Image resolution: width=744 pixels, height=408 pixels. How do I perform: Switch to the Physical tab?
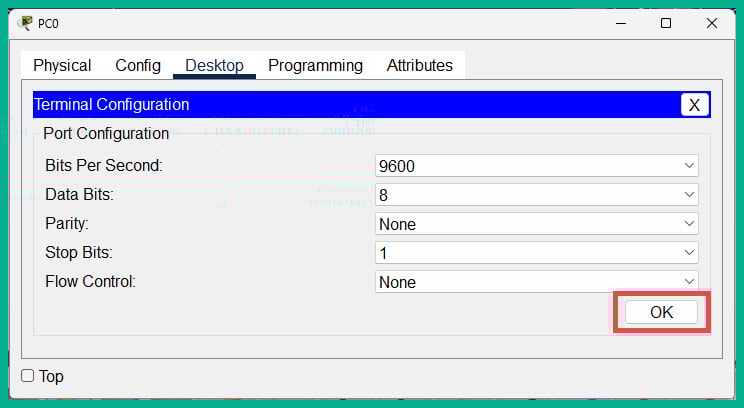tap(62, 66)
